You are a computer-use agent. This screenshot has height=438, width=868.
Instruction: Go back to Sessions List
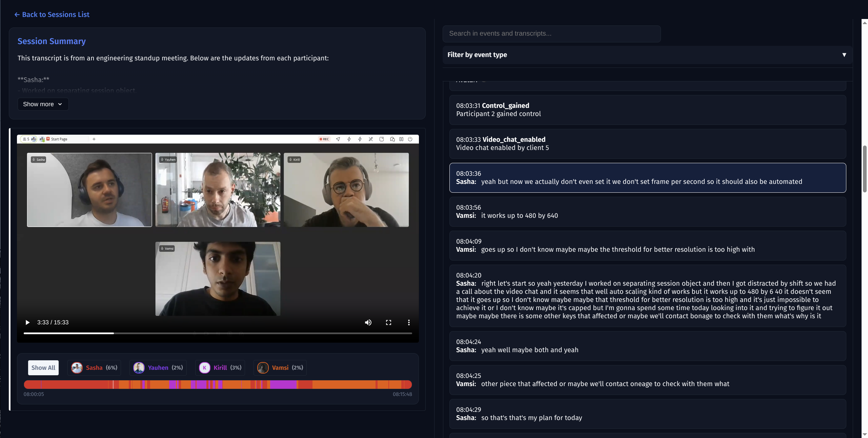tap(52, 15)
